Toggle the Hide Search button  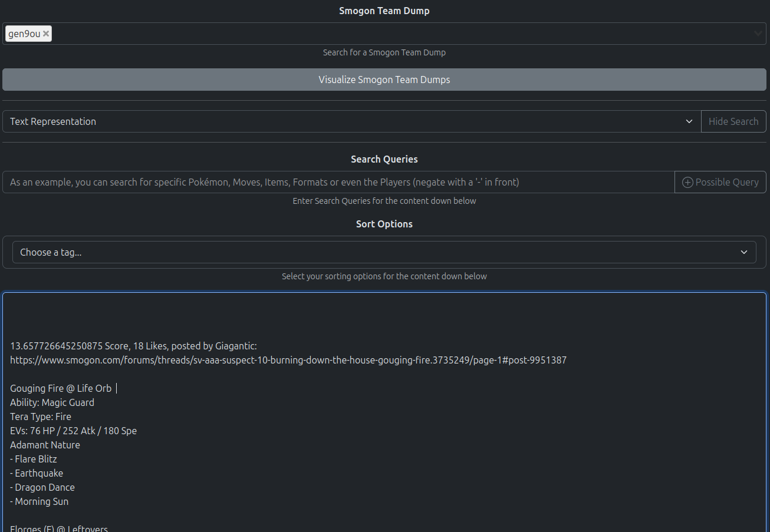pos(733,121)
